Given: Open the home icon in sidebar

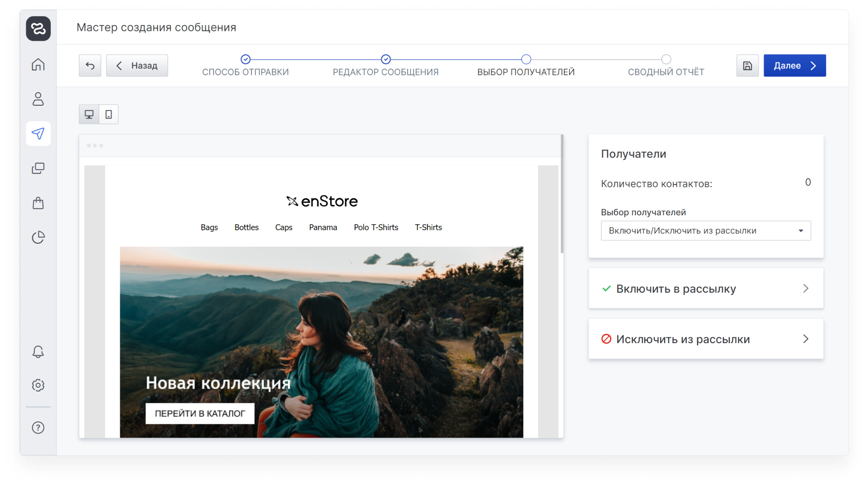Looking at the screenshot, I should click(x=38, y=65).
